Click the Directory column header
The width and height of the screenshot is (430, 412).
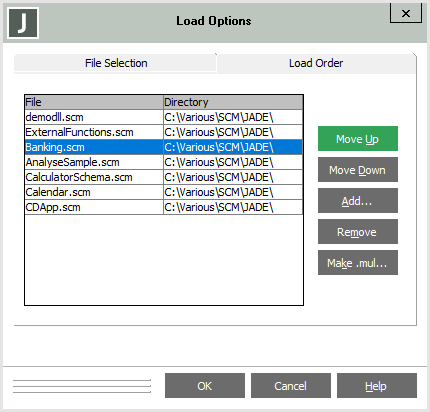(233, 102)
